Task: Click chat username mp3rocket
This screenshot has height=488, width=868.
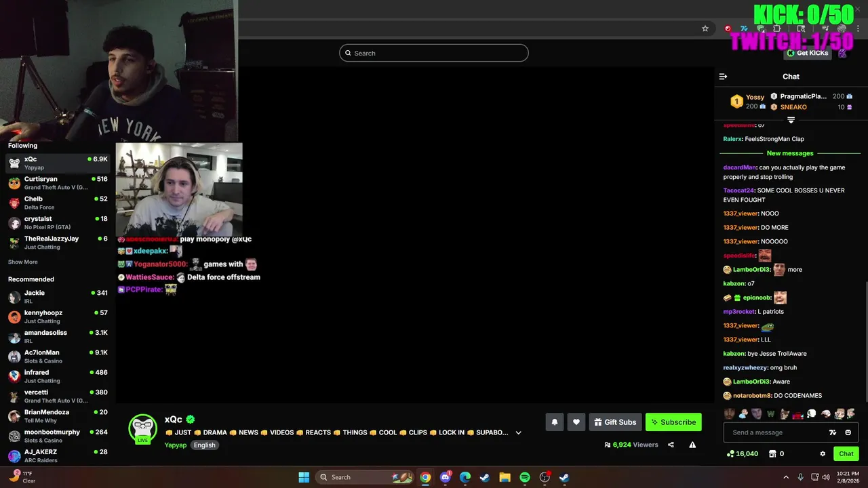Action: (739, 312)
